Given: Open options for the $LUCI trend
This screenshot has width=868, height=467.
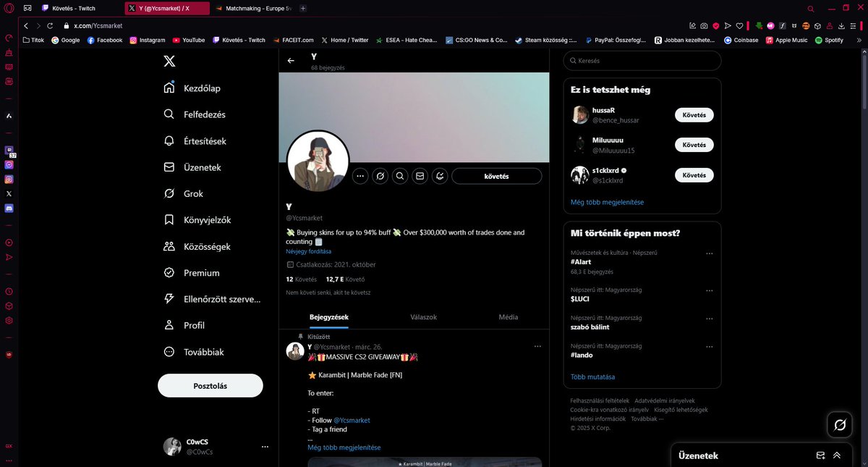Looking at the screenshot, I should coord(710,290).
